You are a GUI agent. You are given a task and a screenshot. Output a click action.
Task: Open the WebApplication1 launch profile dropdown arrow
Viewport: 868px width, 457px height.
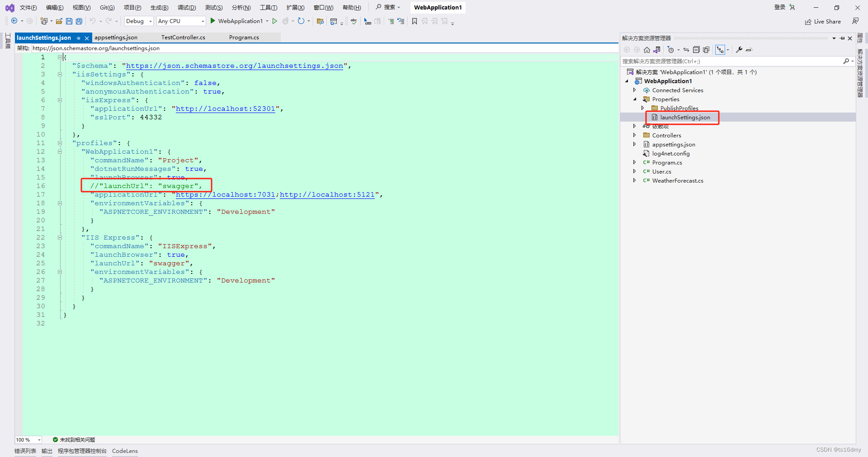[x=267, y=21]
